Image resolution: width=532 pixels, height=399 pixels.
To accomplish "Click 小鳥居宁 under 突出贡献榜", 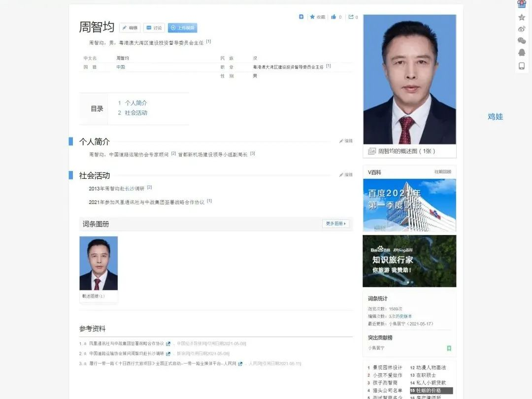I will tap(376, 348).
